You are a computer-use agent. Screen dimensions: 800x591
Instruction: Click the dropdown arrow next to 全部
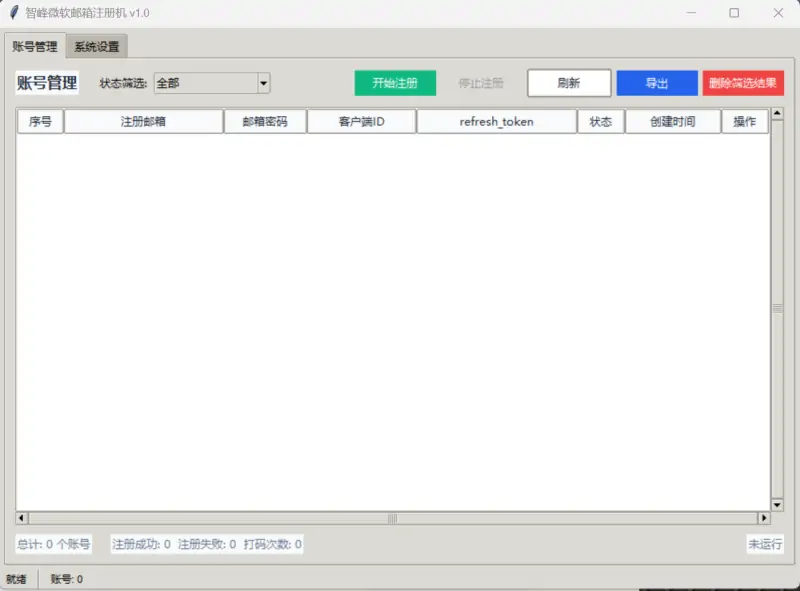pos(263,83)
